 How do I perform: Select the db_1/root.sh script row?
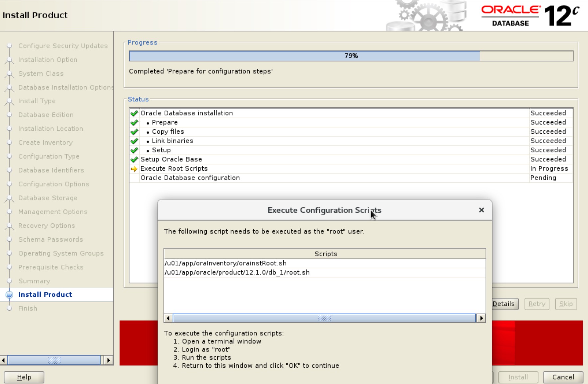tap(325, 272)
